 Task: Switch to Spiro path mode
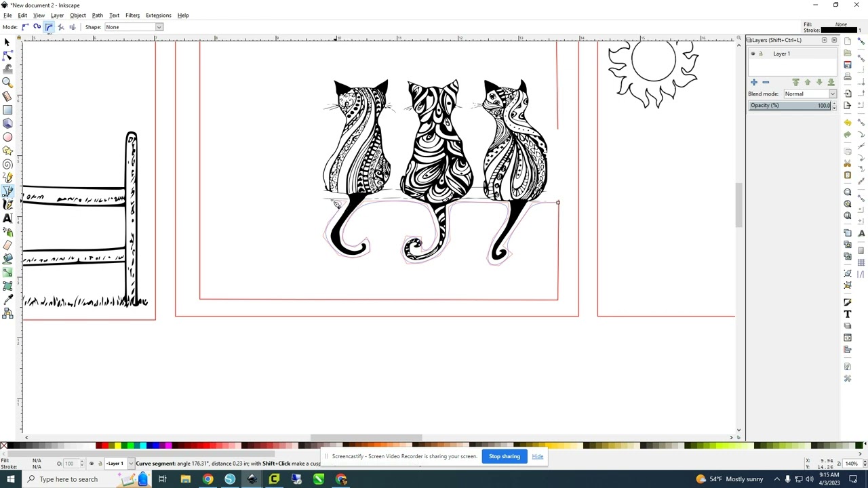tap(37, 27)
